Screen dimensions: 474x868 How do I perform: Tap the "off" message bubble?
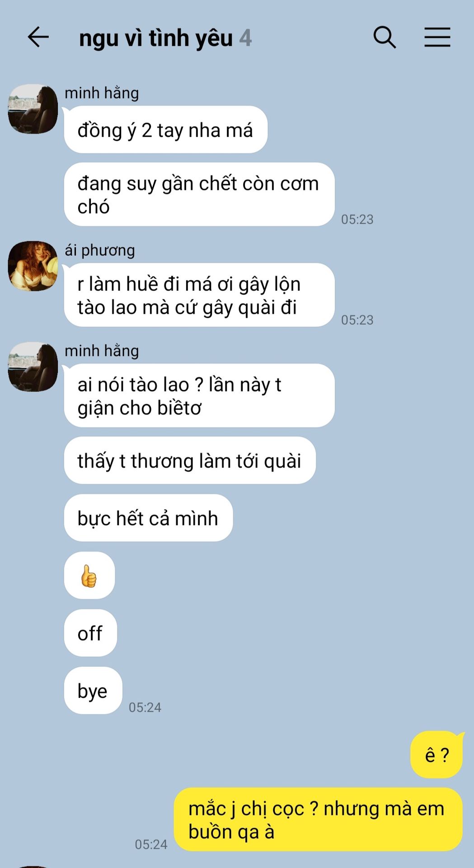coord(90,633)
